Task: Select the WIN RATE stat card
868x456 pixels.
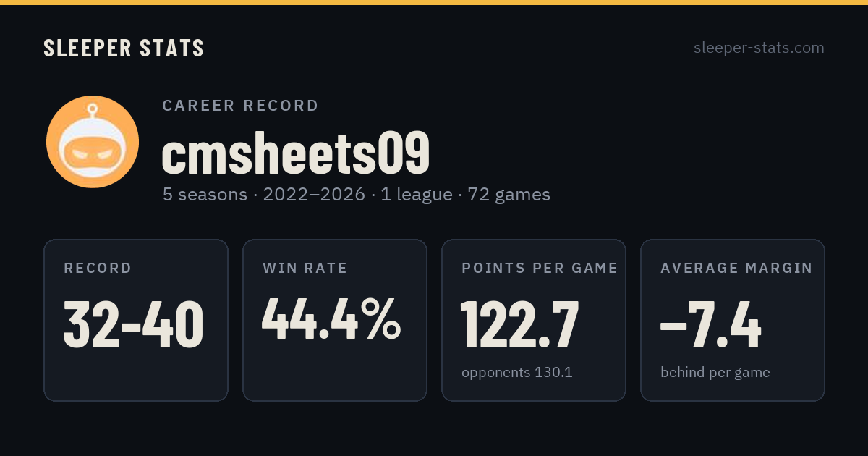Action: point(335,320)
